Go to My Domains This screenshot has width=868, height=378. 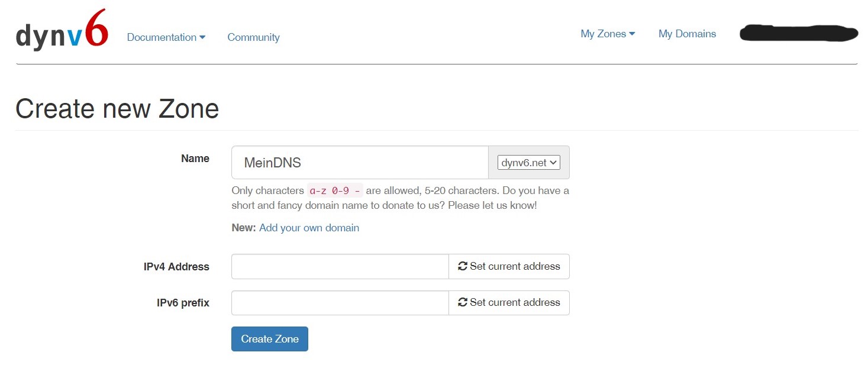687,34
